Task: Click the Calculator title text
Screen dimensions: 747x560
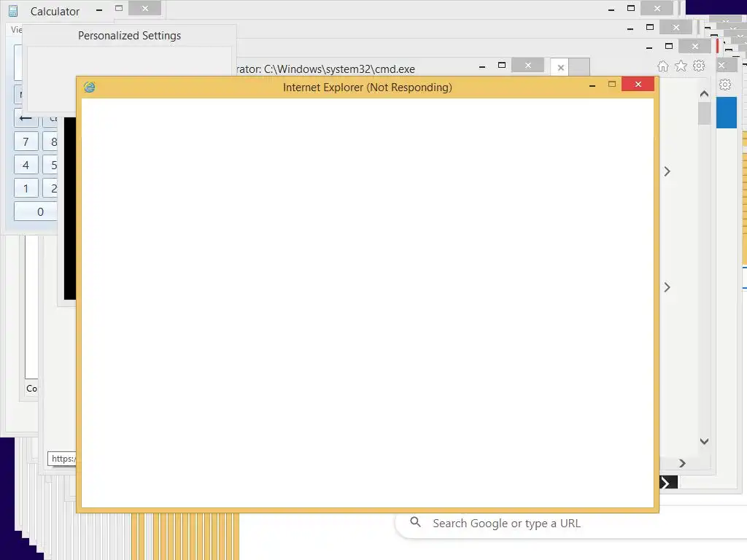Action: pos(55,12)
